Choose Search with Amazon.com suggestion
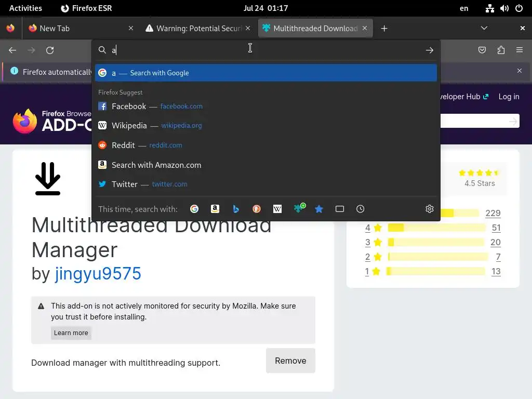The image size is (532, 399). 266,165
